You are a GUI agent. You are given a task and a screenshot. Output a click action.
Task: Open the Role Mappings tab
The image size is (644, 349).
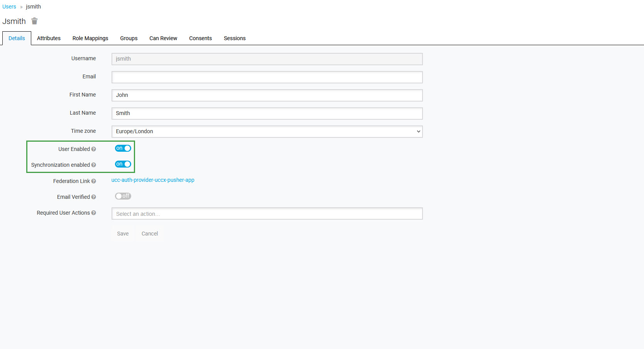click(x=90, y=38)
